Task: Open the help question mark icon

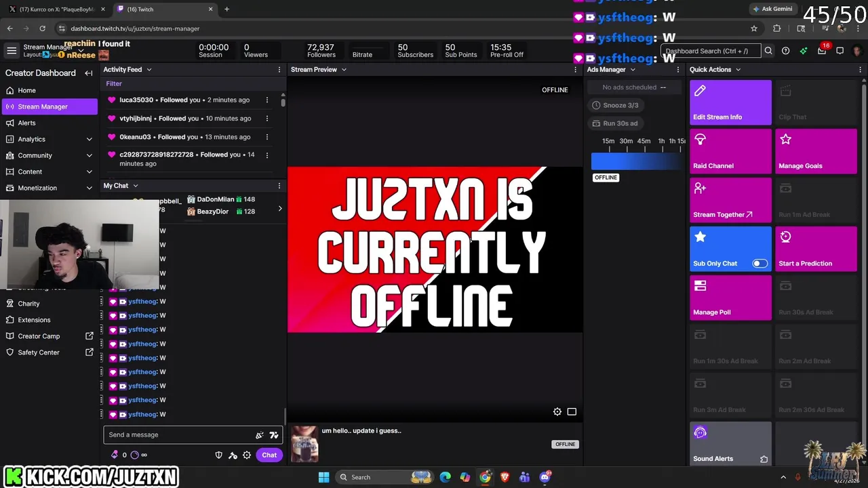Action: coord(785,51)
